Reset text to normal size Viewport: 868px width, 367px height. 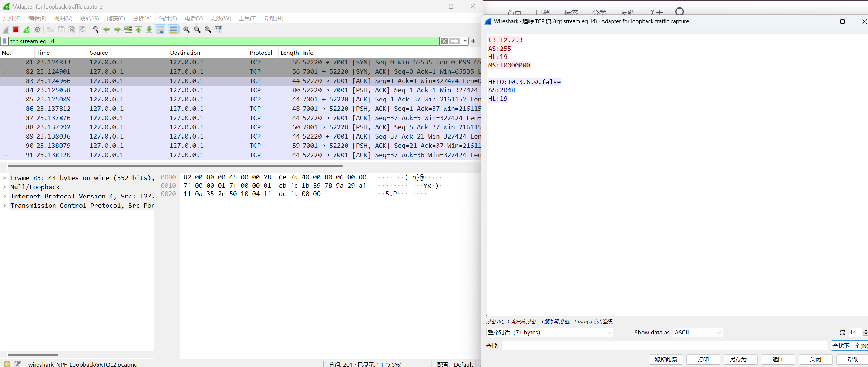pyautogui.click(x=208, y=30)
